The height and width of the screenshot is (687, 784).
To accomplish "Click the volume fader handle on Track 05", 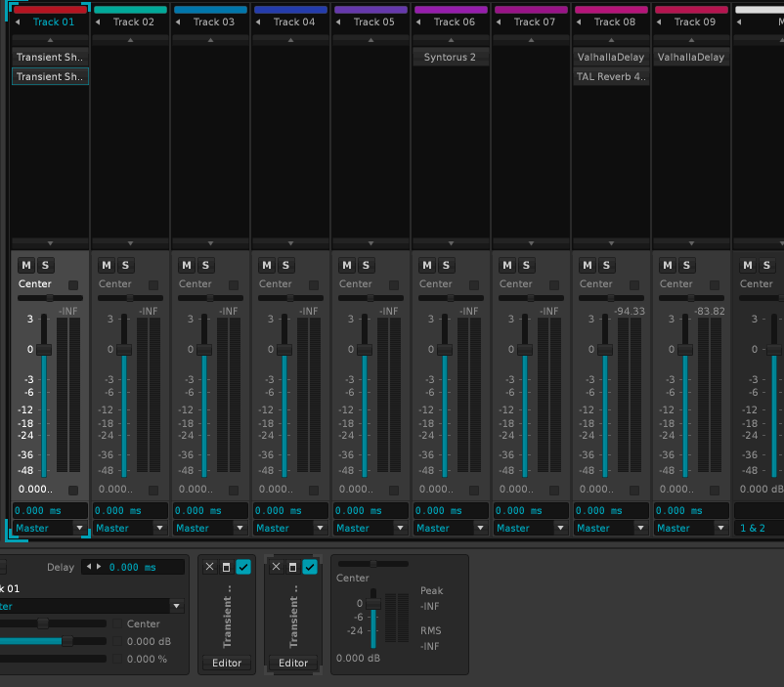I will coord(365,349).
